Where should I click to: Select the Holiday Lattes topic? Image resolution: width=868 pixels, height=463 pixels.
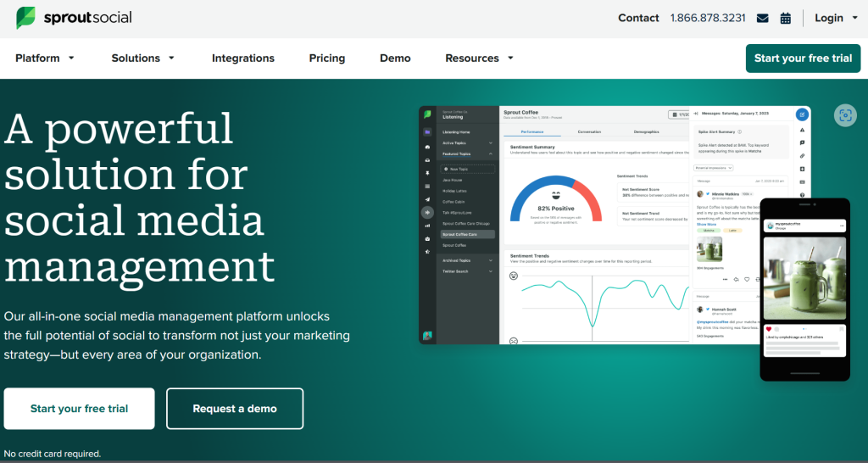click(x=454, y=191)
